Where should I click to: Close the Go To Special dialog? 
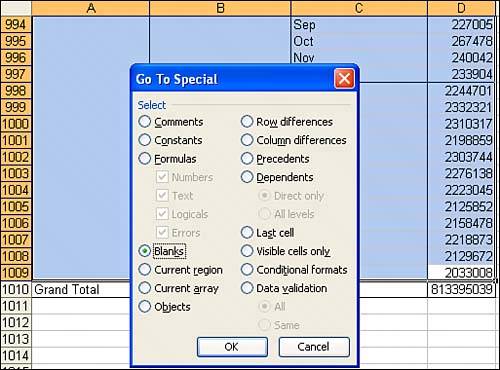[x=344, y=79]
